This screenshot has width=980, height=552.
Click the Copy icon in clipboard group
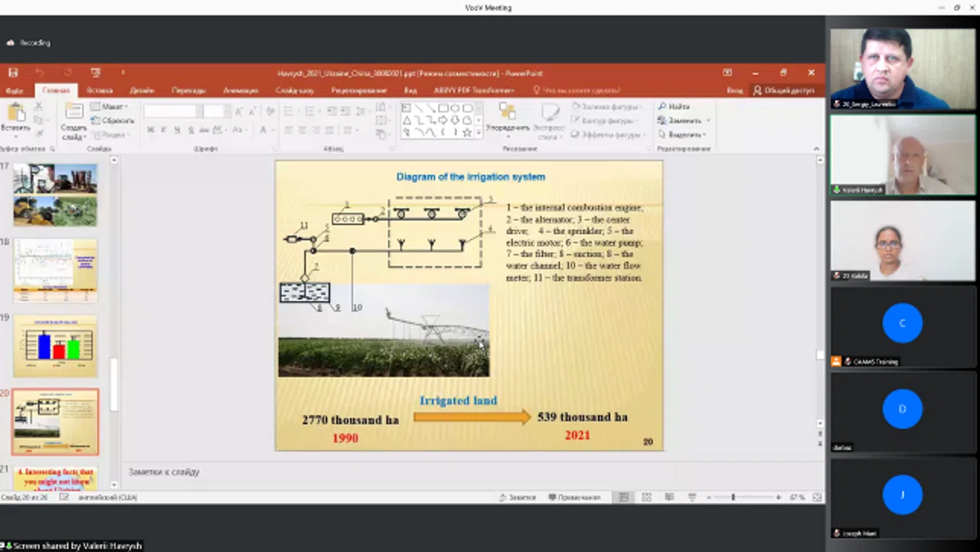pos(38,119)
